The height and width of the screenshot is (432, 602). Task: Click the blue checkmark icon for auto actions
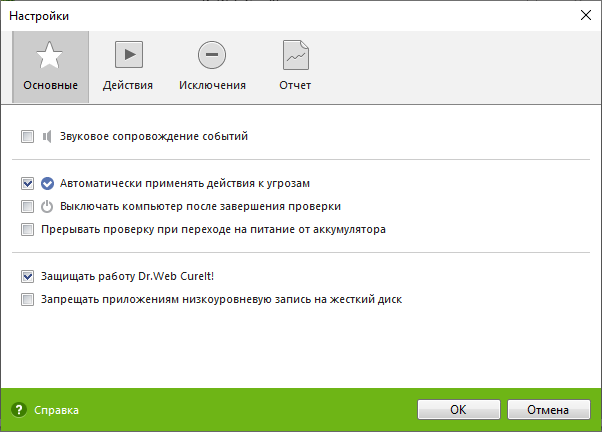47,184
